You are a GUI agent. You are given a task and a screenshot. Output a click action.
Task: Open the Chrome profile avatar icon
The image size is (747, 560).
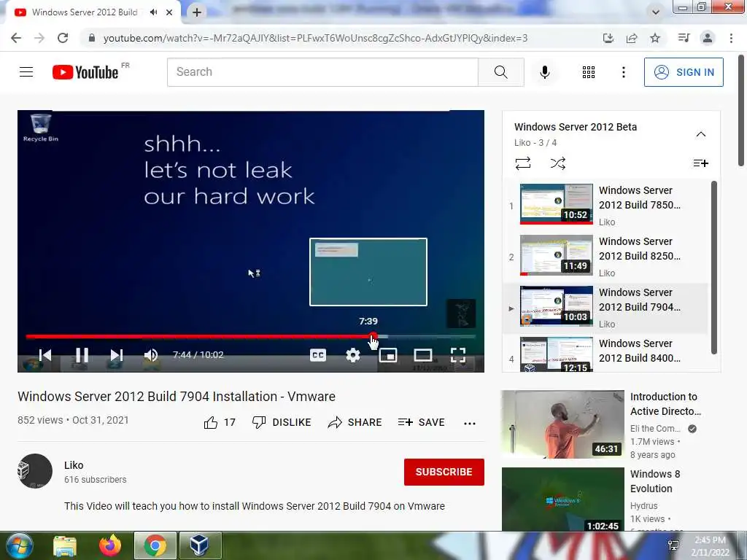(x=708, y=38)
